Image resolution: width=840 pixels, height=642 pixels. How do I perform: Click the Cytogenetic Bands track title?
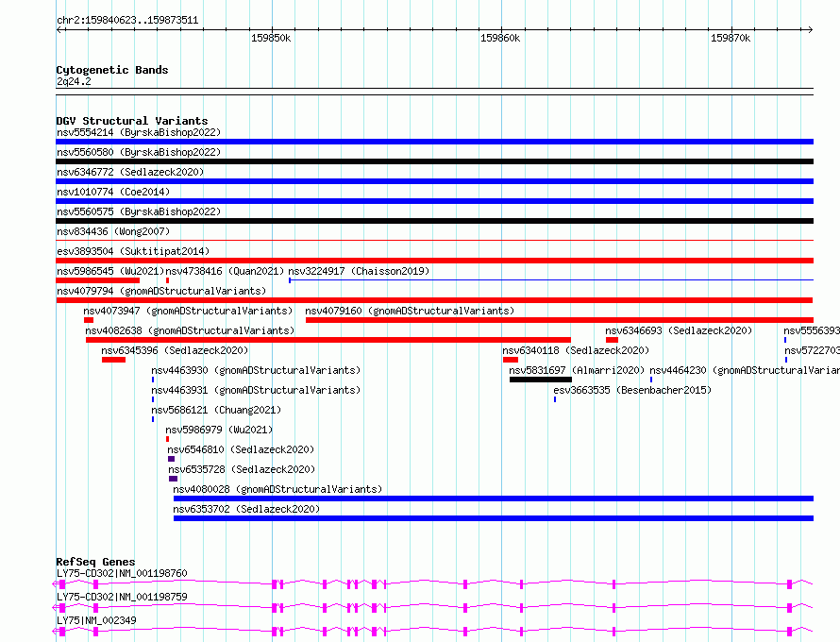(112, 70)
